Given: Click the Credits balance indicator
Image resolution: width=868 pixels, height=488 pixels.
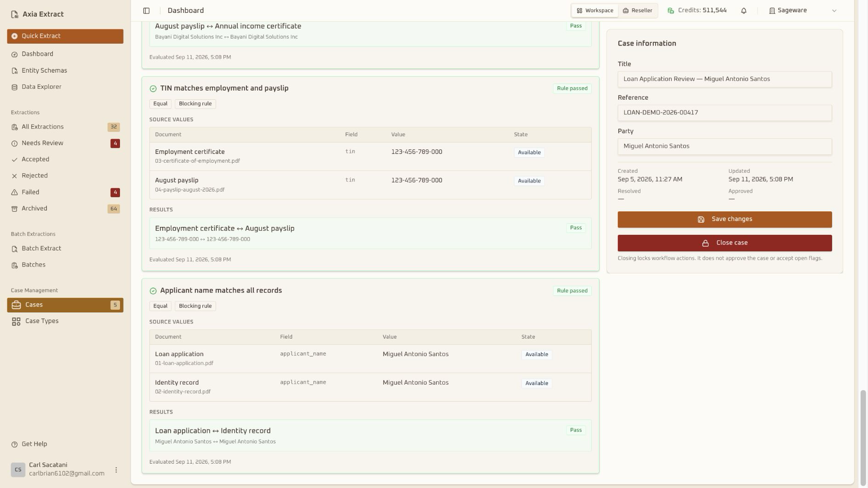Looking at the screenshot, I should click(697, 11).
